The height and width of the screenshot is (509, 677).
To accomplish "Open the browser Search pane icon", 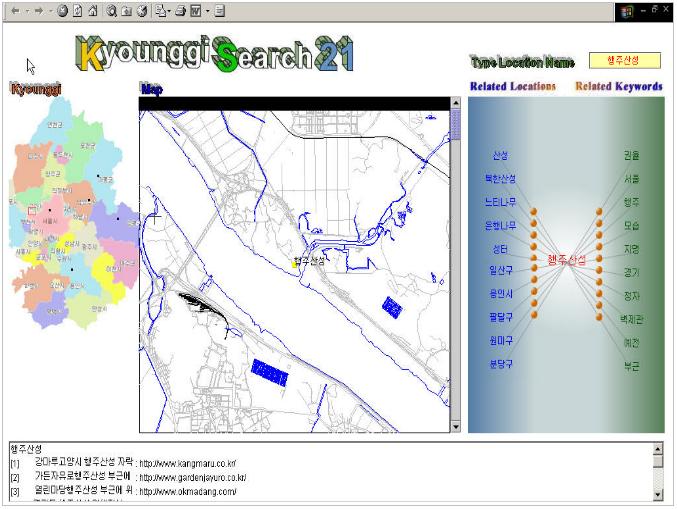I will click(112, 11).
